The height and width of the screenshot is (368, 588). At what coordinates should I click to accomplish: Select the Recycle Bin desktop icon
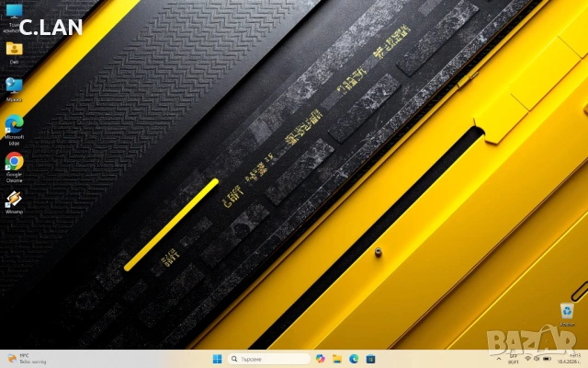pyautogui.click(x=567, y=315)
